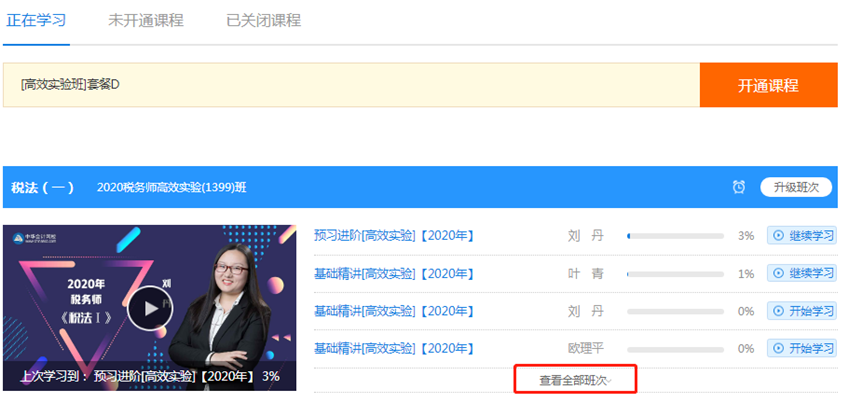Click the play icon on 欧理平 row 开始学习 button

tap(778, 348)
